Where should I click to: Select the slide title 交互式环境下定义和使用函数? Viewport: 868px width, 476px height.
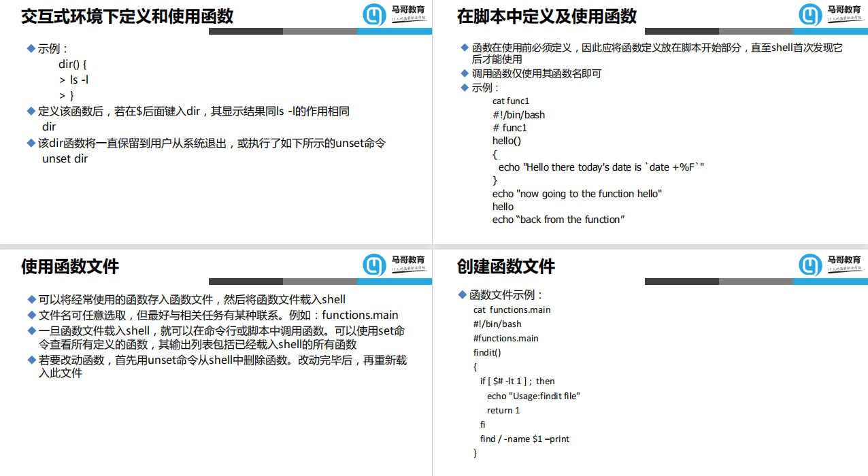point(127,16)
